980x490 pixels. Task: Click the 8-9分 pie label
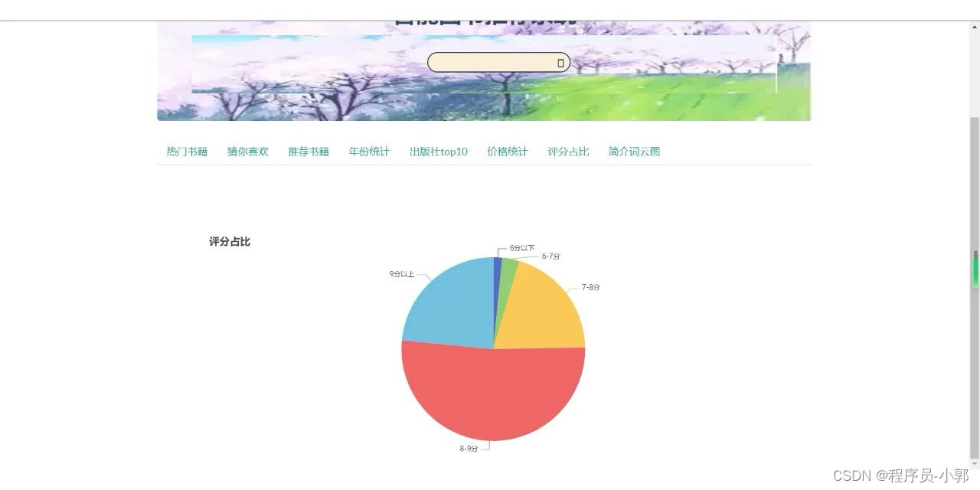coord(469,449)
